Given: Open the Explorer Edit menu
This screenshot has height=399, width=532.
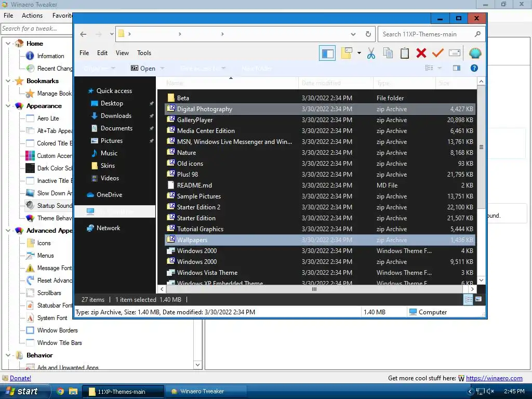Looking at the screenshot, I should click(102, 53).
